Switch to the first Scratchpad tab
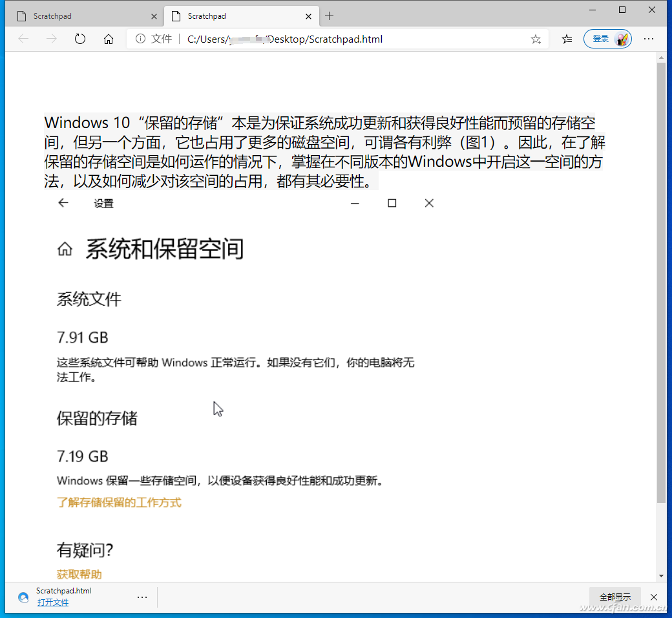The image size is (672, 618). click(x=86, y=16)
